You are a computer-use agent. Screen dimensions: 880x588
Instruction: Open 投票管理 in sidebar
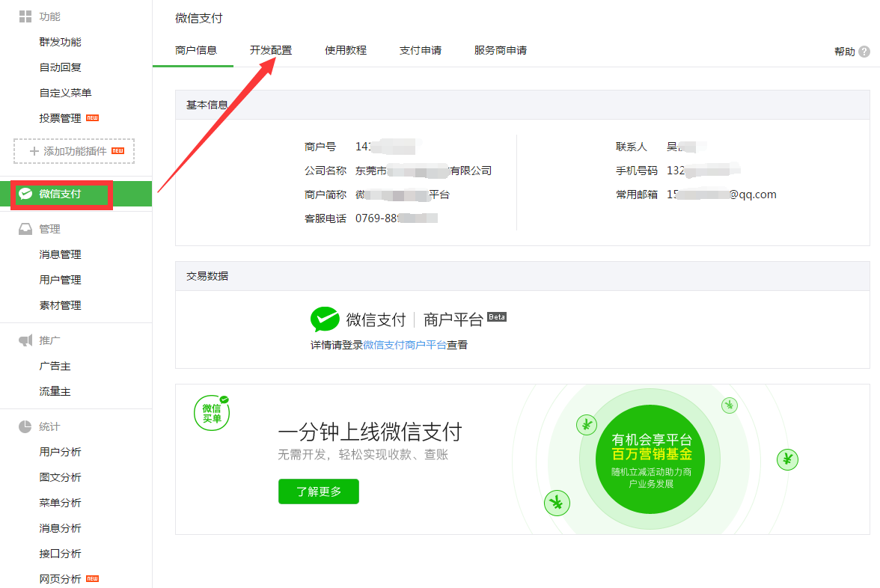point(60,118)
